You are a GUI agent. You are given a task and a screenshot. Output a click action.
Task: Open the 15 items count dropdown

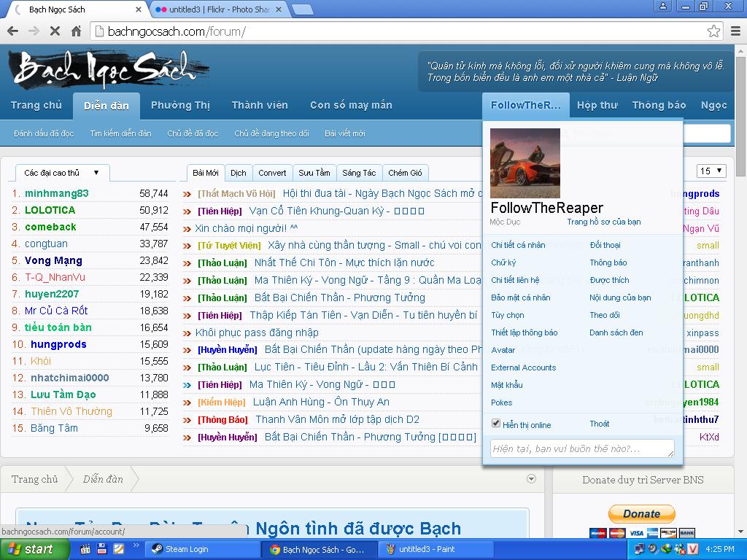coord(711,171)
